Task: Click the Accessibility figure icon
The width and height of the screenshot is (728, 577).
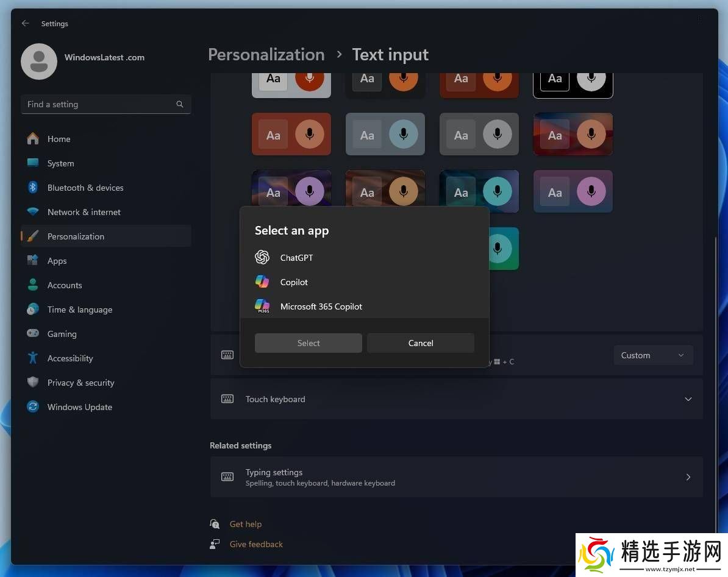Action: tap(33, 358)
